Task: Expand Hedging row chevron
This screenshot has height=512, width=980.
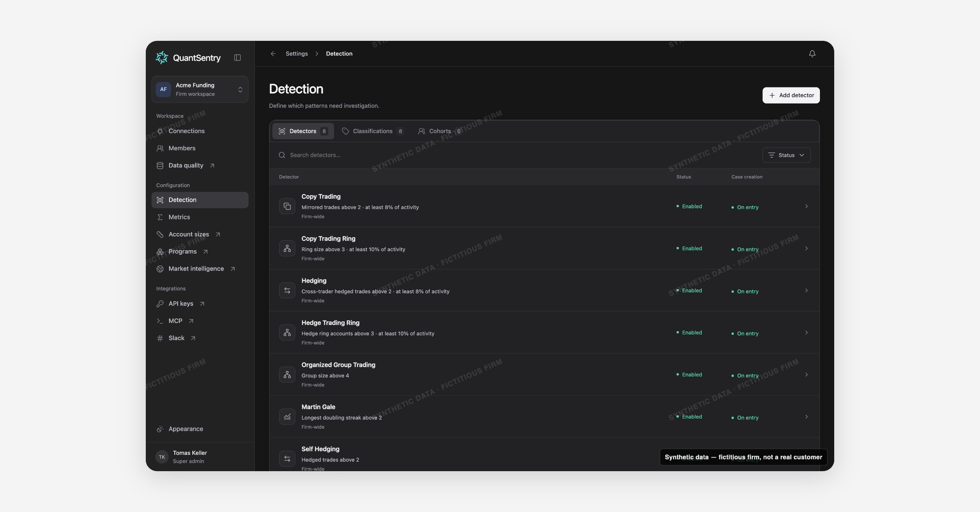Action: (806, 290)
